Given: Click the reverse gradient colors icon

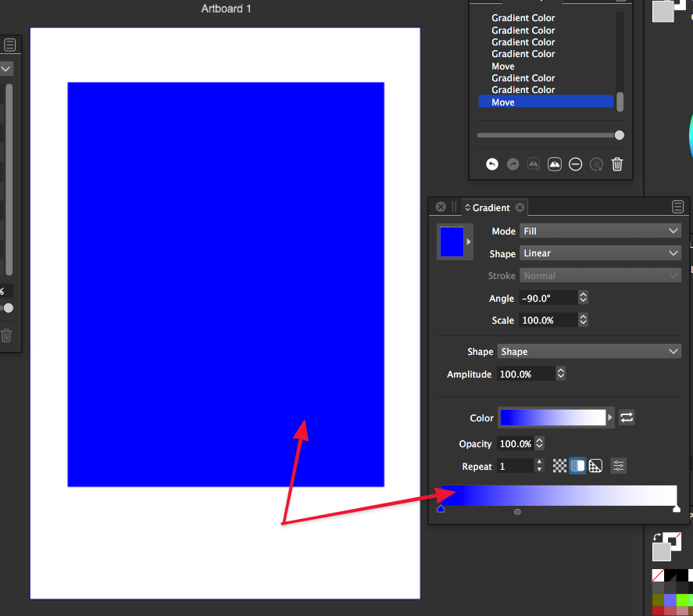Looking at the screenshot, I should click(627, 417).
